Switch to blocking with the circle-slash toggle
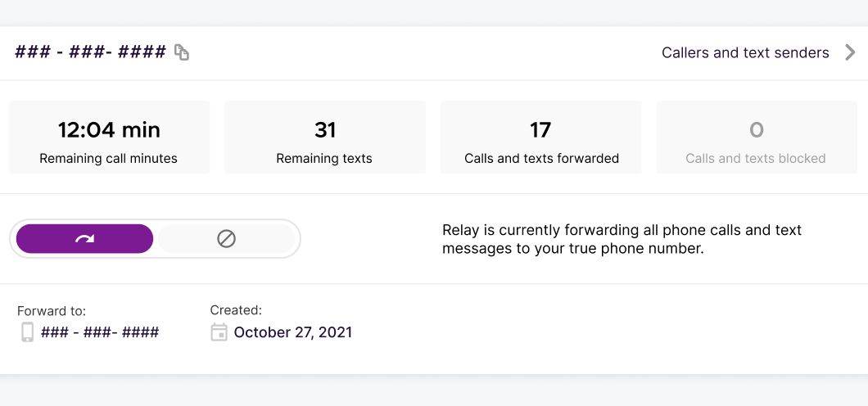This screenshot has height=406, width=868. tap(226, 239)
